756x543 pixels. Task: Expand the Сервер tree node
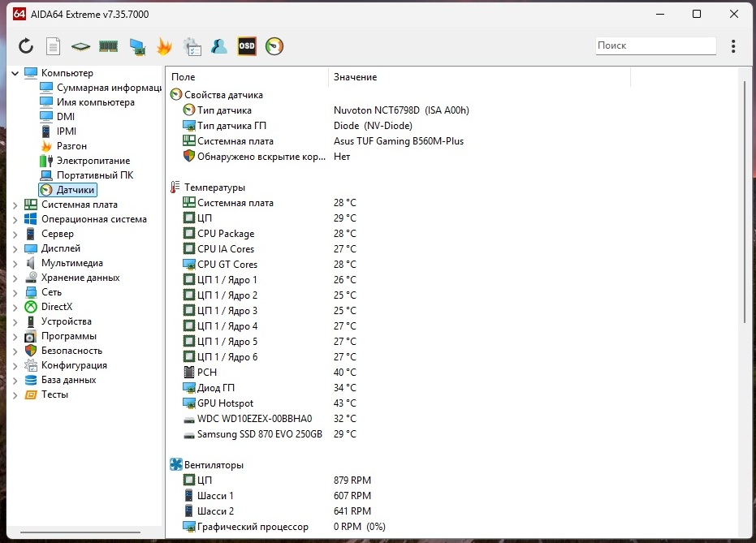[x=15, y=234]
